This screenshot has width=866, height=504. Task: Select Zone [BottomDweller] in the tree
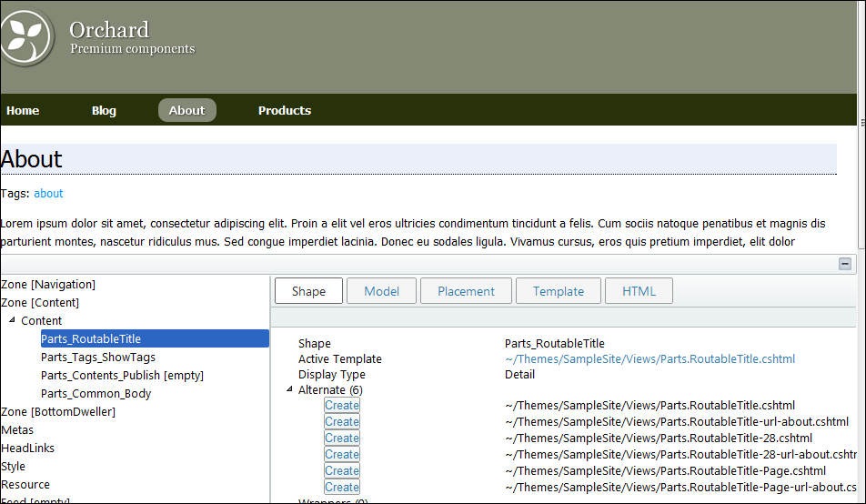tap(58, 412)
